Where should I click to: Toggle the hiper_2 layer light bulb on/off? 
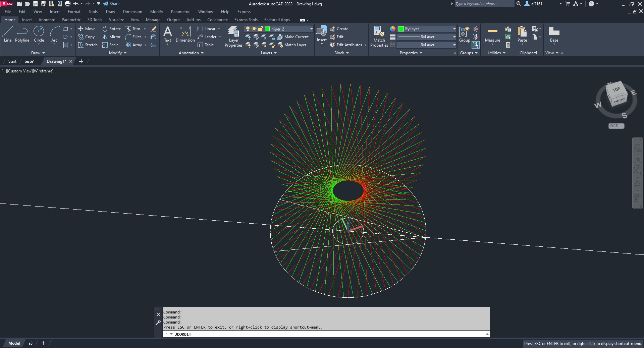click(248, 29)
